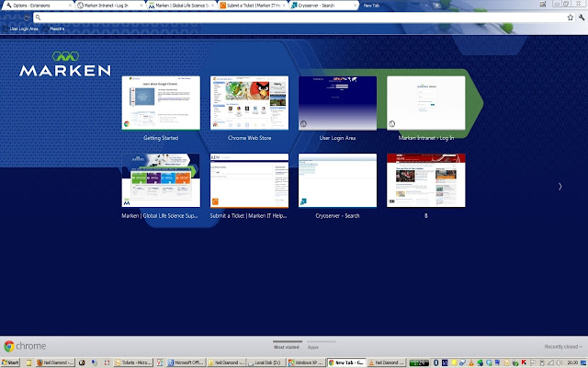
Task: Click the Marken logo on the page
Action: click(65, 63)
